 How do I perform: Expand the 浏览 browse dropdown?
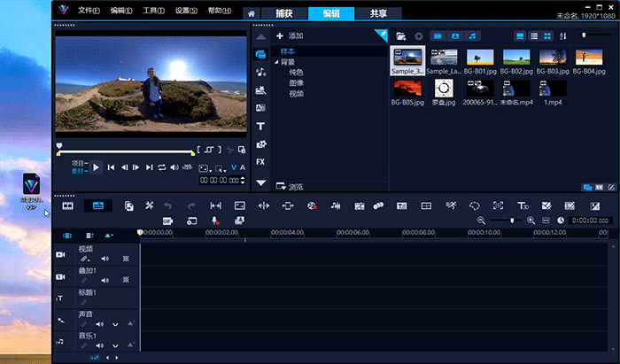[281, 186]
